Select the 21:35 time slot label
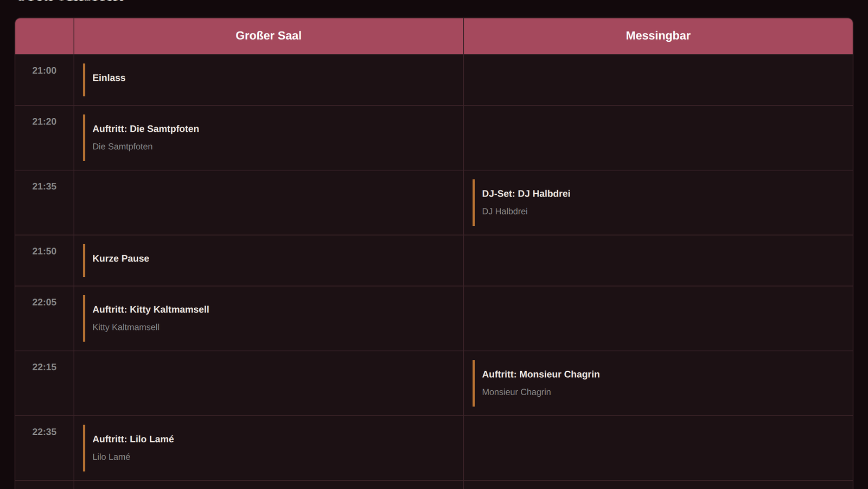The height and width of the screenshot is (489, 868). click(x=44, y=186)
